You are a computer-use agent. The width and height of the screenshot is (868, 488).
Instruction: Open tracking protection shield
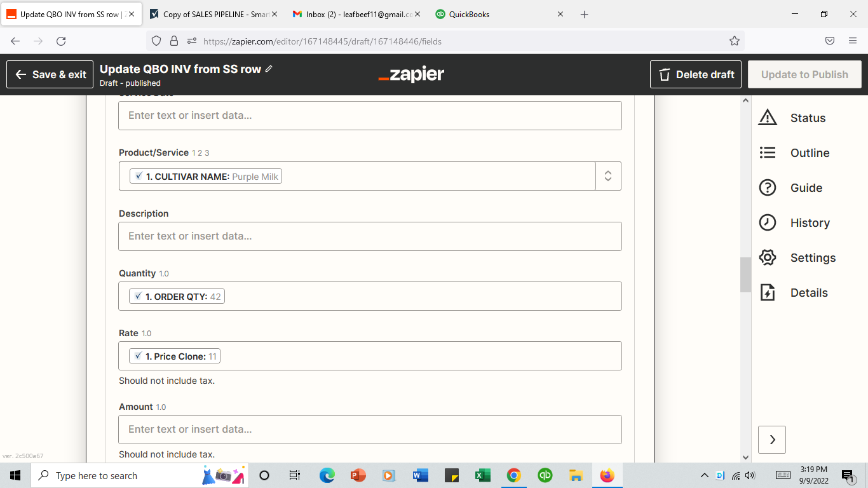(x=156, y=41)
